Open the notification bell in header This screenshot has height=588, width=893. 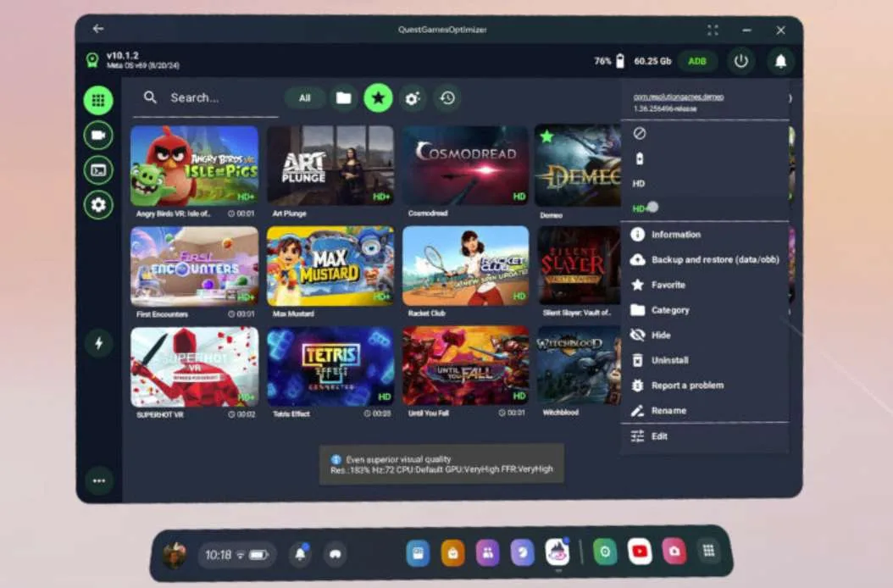[781, 61]
